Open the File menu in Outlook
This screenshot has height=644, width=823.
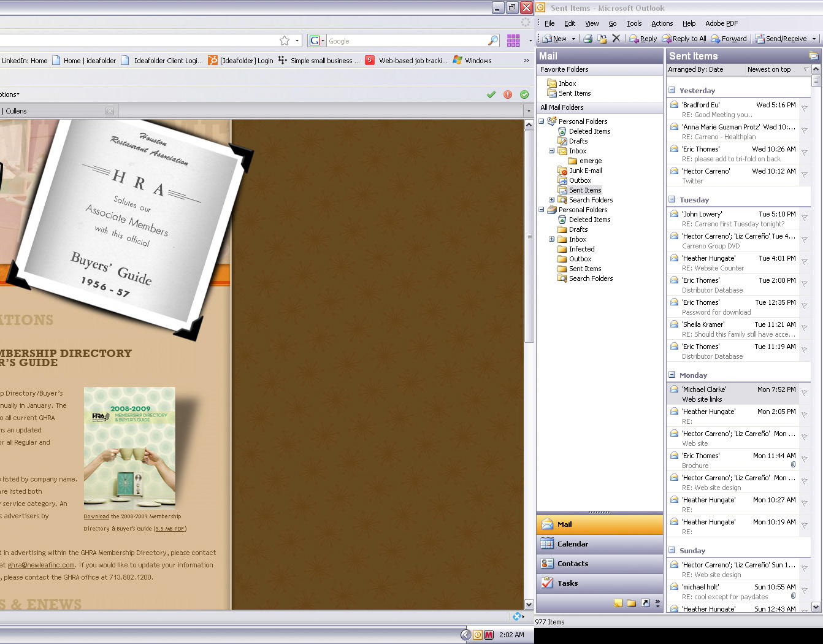click(549, 23)
